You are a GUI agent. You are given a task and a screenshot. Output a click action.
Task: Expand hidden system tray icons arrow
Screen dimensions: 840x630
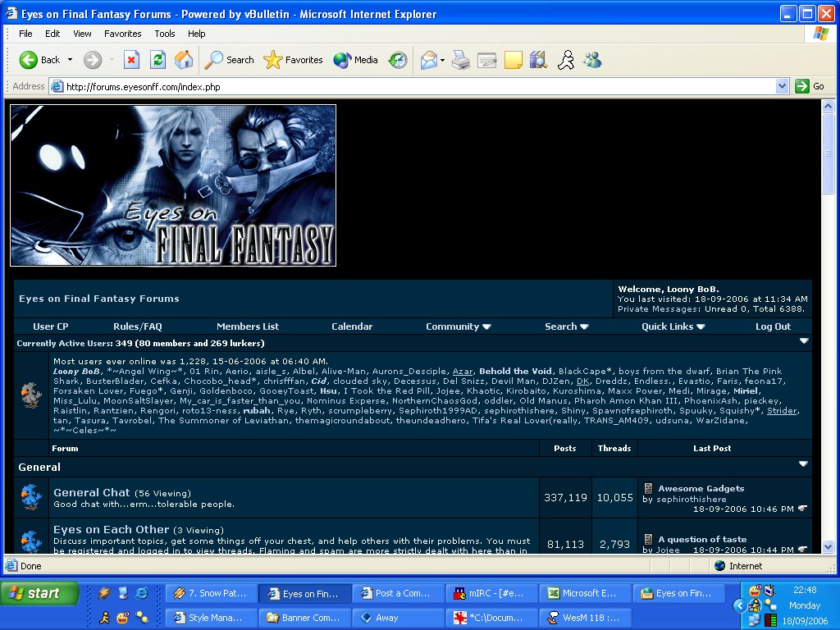pyautogui.click(x=740, y=606)
